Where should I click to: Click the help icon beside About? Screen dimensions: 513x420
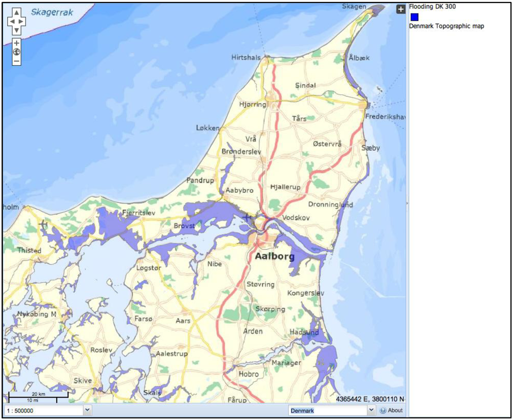tap(383, 410)
